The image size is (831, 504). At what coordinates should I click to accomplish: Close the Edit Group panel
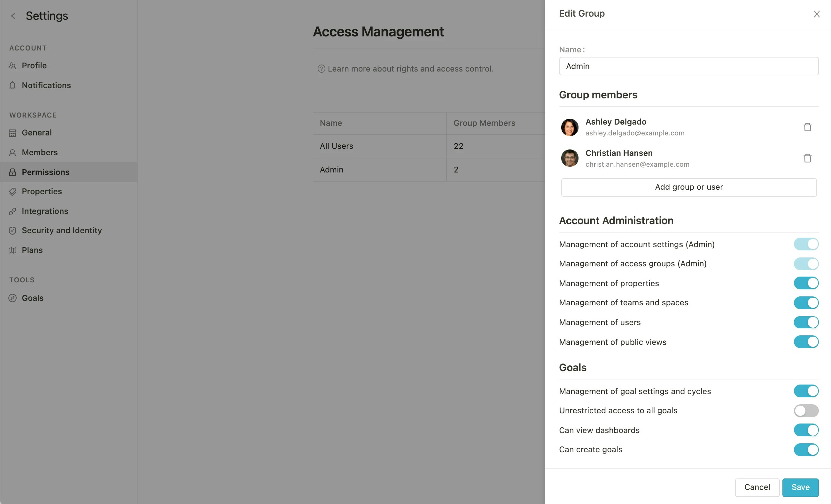[817, 14]
